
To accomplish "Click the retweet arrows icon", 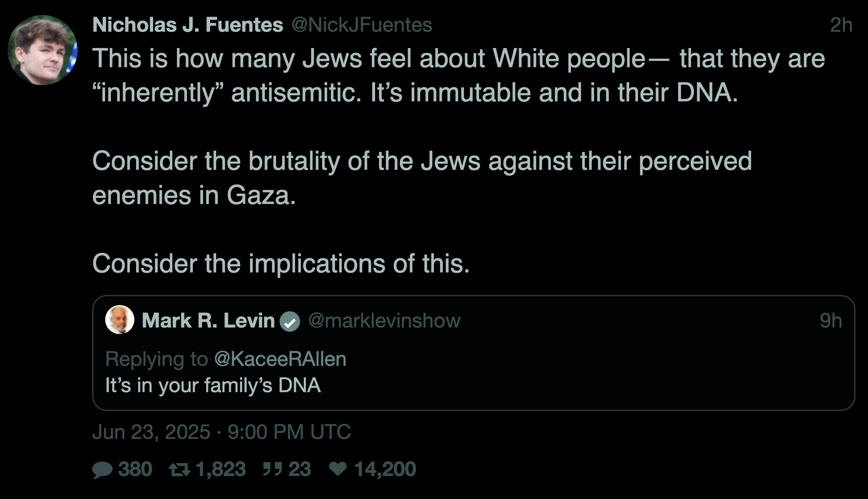I will [179, 470].
